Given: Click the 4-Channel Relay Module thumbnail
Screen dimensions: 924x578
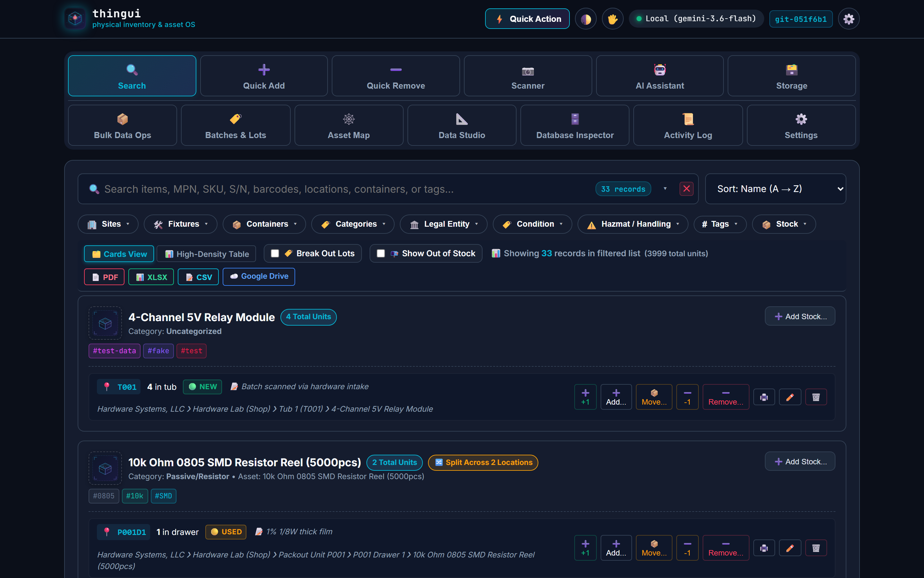Looking at the screenshot, I should pyautogui.click(x=105, y=323).
